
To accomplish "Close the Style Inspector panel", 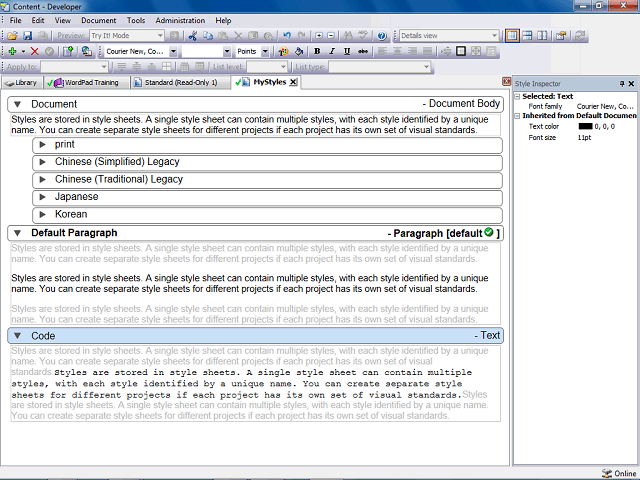I will point(631,84).
